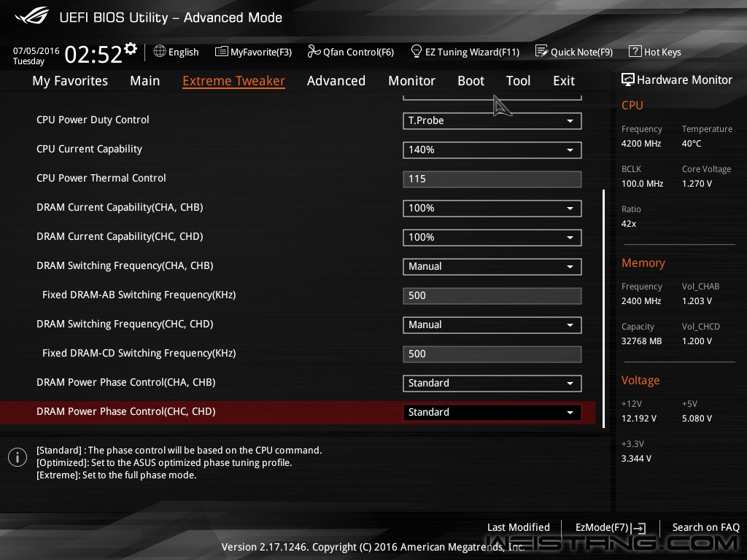Screen dimensions: 747x560
Task: Click the info circle icon in help area
Action: coord(18,457)
